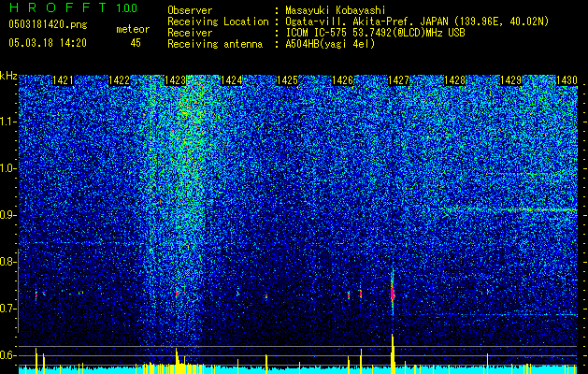This screenshot has width=588, height=374.
Task: Click the 0.6 kHz frequency label
Action: pos(7,355)
